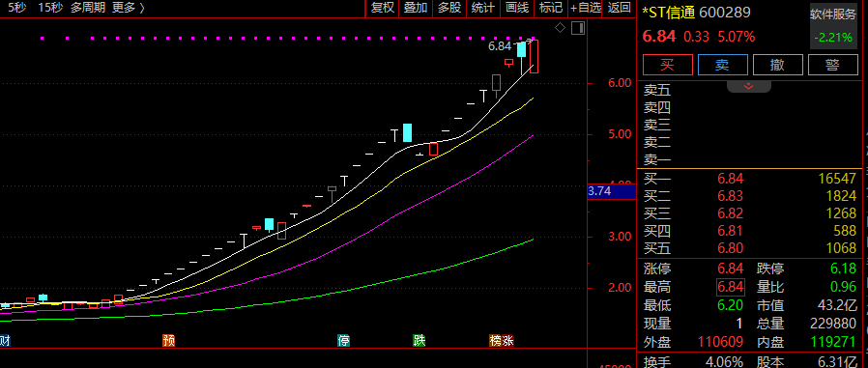Viewport: 868px width, 368px height.
Task: Toggle the side panel layout icon
Action: click(577, 28)
